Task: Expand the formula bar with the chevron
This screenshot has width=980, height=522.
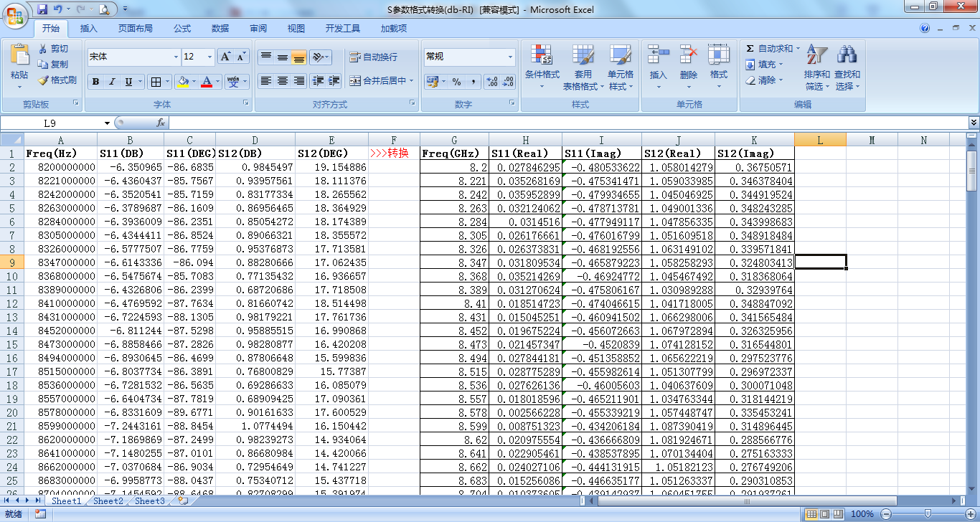Action: pyautogui.click(x=974, y=123)
